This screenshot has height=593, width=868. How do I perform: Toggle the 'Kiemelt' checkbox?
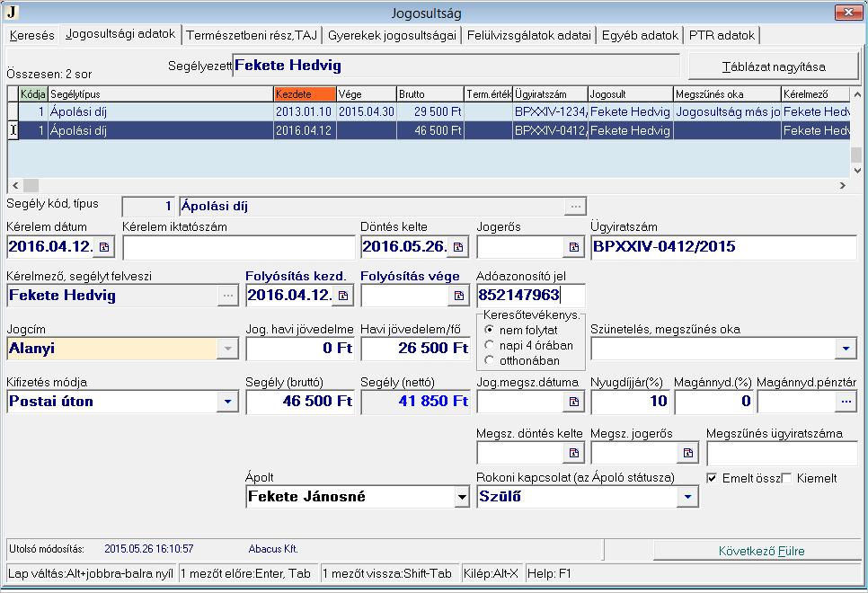coord(786,478)
